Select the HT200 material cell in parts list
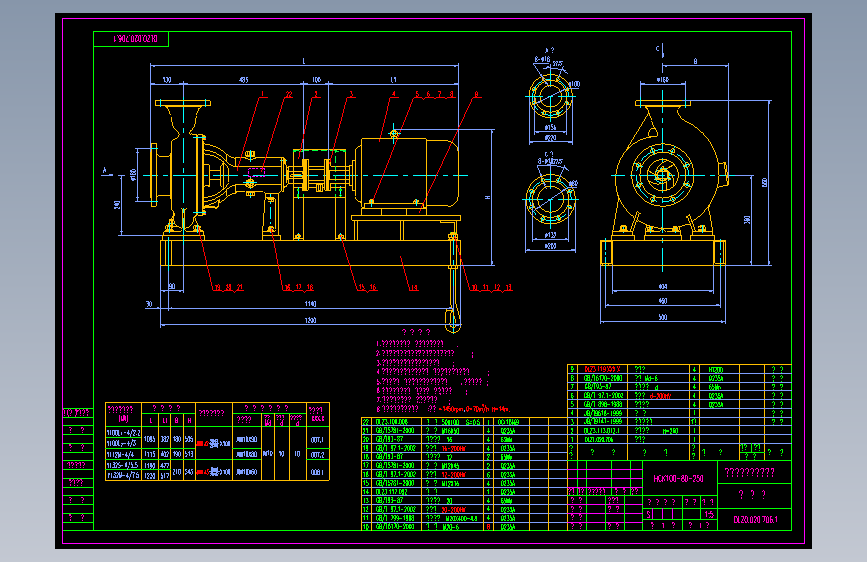Screen dimensions: 867x562 [x=715, y=370]
